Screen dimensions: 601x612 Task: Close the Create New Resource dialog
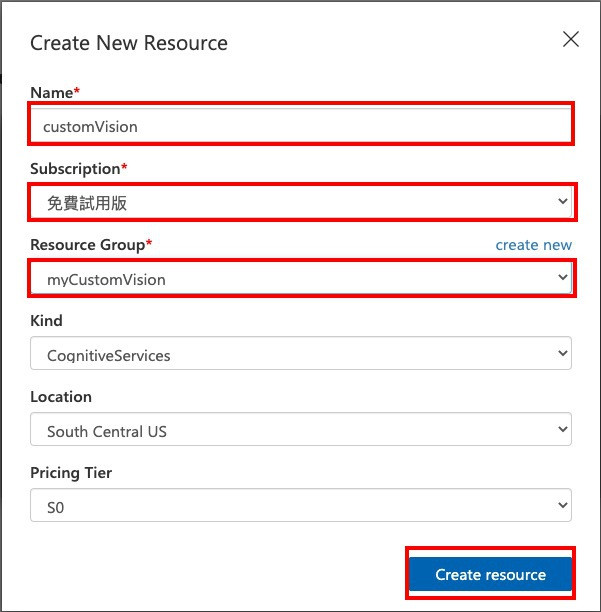click(x=571, y=40)
